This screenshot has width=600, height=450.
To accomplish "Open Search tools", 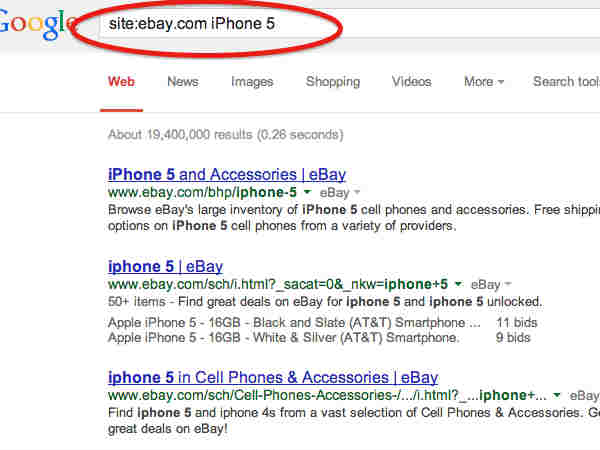I will [566, 82].
